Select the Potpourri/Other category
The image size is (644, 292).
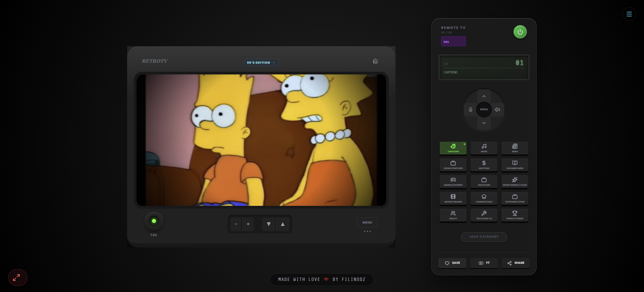[515, 198]
